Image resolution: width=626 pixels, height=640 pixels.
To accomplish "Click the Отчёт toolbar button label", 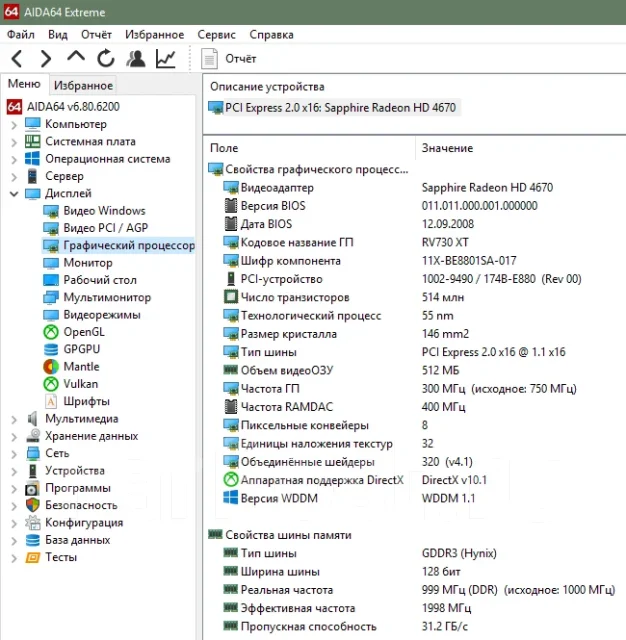I will [x=241, y=59].
